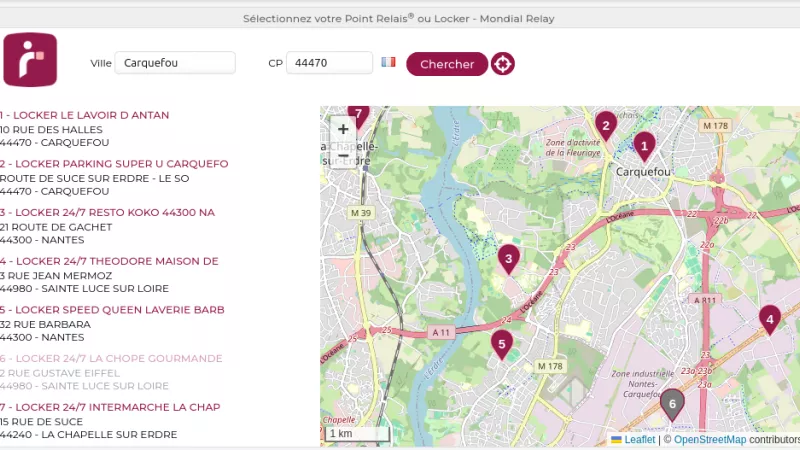Open the OpenStreetMap attribution link
The image size is (800, 450).
(710, 439)
